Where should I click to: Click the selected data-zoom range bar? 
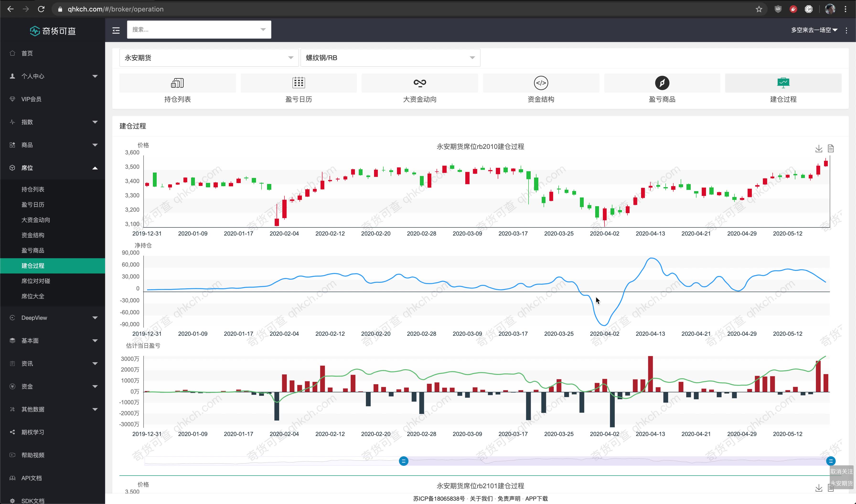pyautogui.click(x=617, y=461)
